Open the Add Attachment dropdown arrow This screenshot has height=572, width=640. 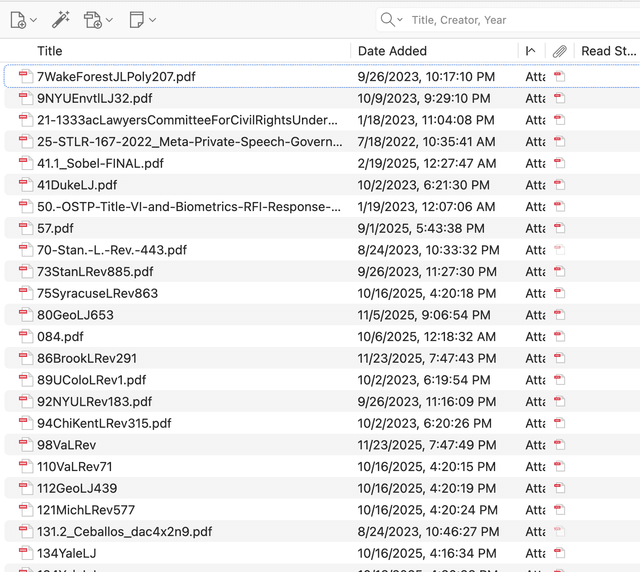click(x=109, y=20)
